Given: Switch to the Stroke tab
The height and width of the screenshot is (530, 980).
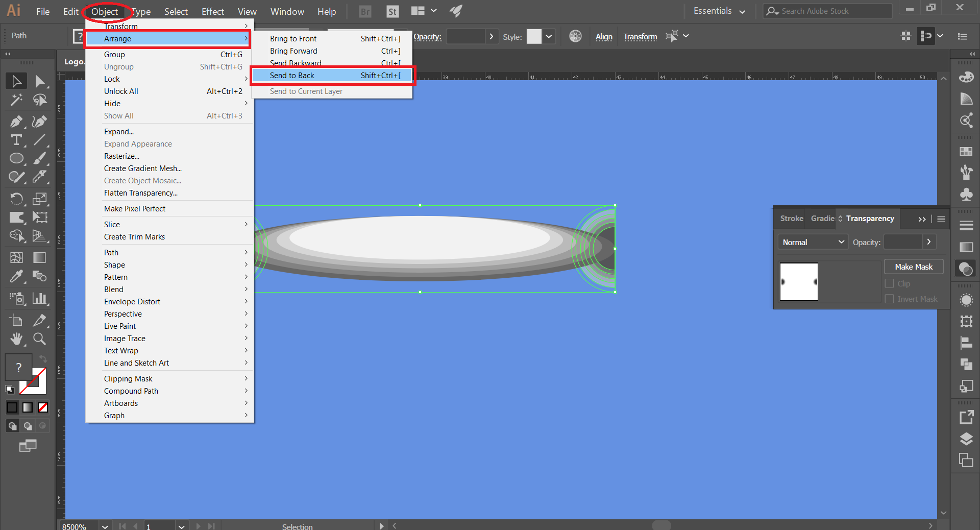Looking at the screenshot, I should click(791, 219).
